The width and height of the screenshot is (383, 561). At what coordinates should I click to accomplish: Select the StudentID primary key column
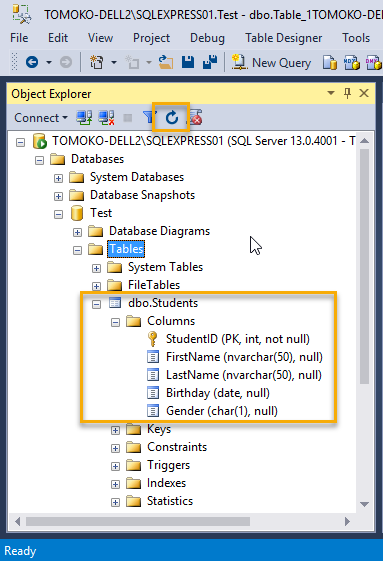(238, 339)
